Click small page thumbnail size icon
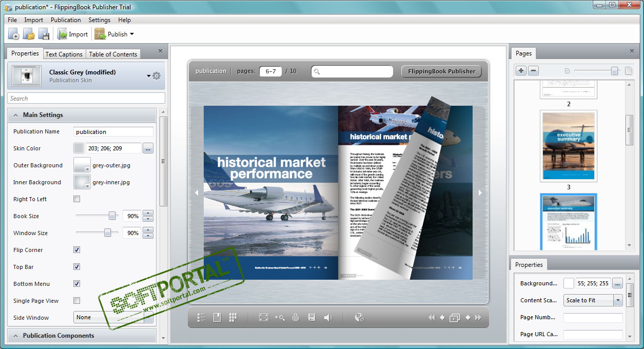This screenshot has height=349, width=644. 567,71
